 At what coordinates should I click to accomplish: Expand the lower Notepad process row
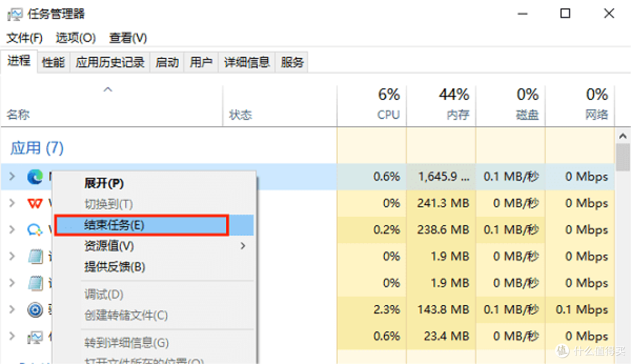pyautogui.click(x=12, y=283)
